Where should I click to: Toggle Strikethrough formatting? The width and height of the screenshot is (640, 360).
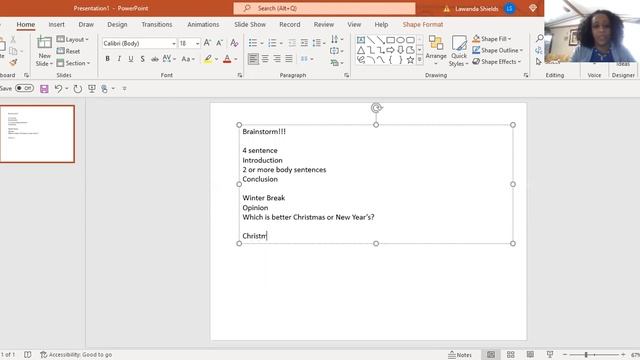(154, 59)
